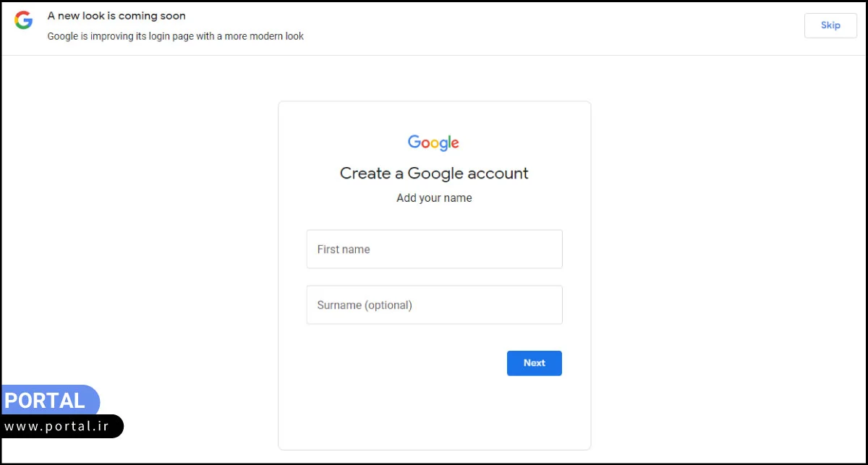This screenshot has height=465, width=868.
Task: Click the word "modern" in banner description
Action: coord(267,36)
